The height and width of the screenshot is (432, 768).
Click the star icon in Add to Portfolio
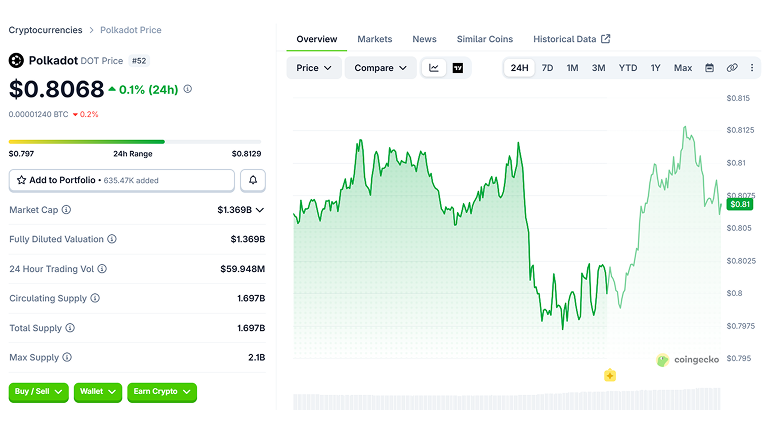pos(22,180)
